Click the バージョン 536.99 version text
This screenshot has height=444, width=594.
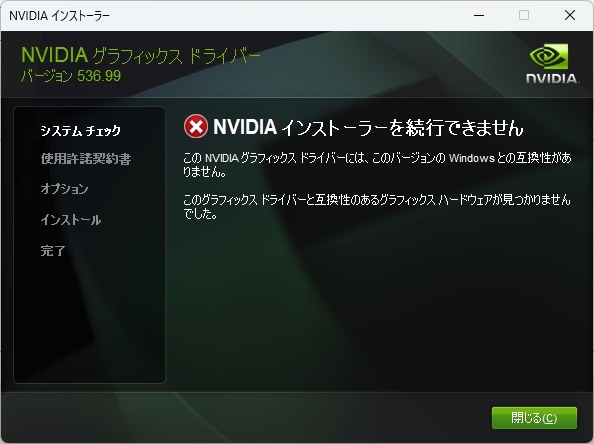coord(71,76)
